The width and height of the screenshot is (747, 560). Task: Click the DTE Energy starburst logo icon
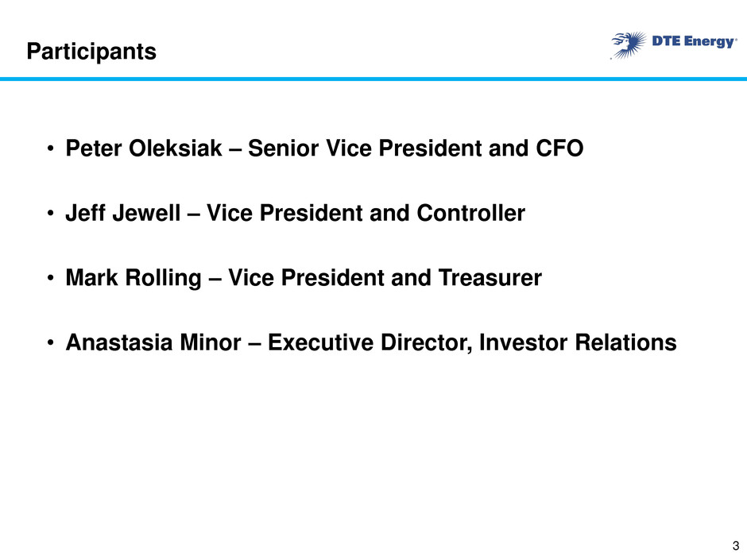(x=629, y=45)
